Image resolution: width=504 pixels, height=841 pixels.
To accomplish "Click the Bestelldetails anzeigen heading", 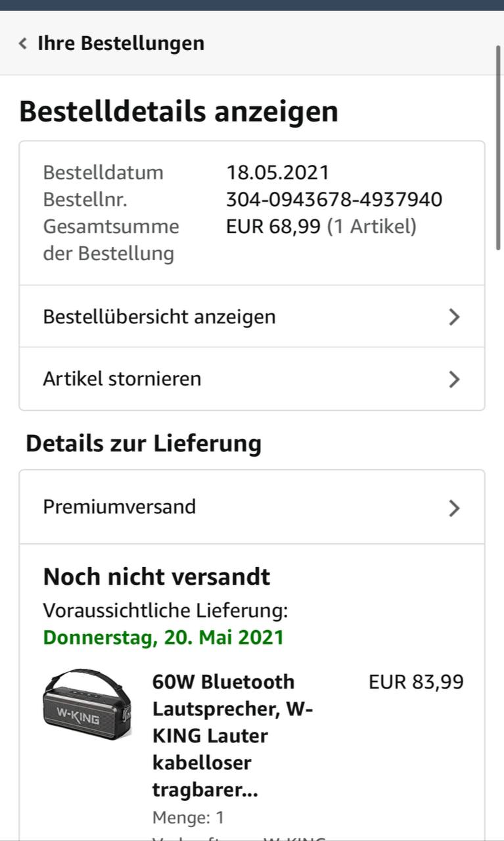I will pos(179,111).
